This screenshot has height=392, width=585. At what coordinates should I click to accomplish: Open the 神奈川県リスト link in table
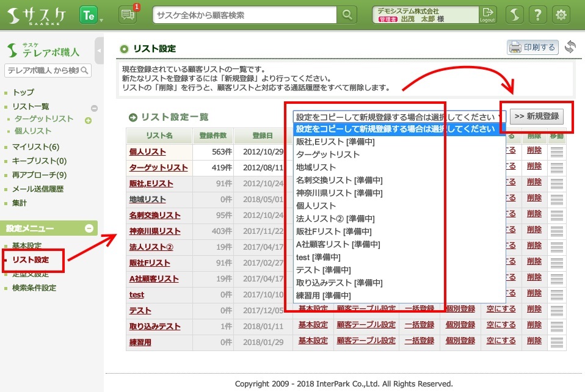pyautogui.click(x=154, y=231)
